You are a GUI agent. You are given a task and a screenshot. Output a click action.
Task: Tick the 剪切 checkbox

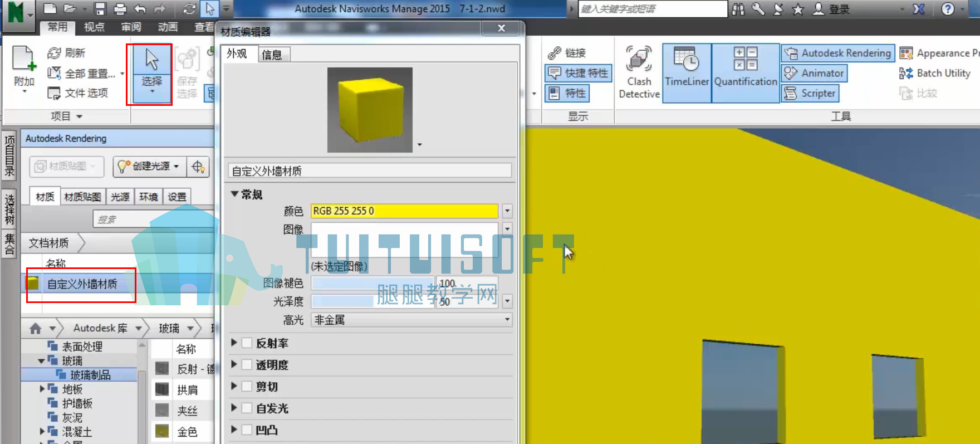[247, 387]
